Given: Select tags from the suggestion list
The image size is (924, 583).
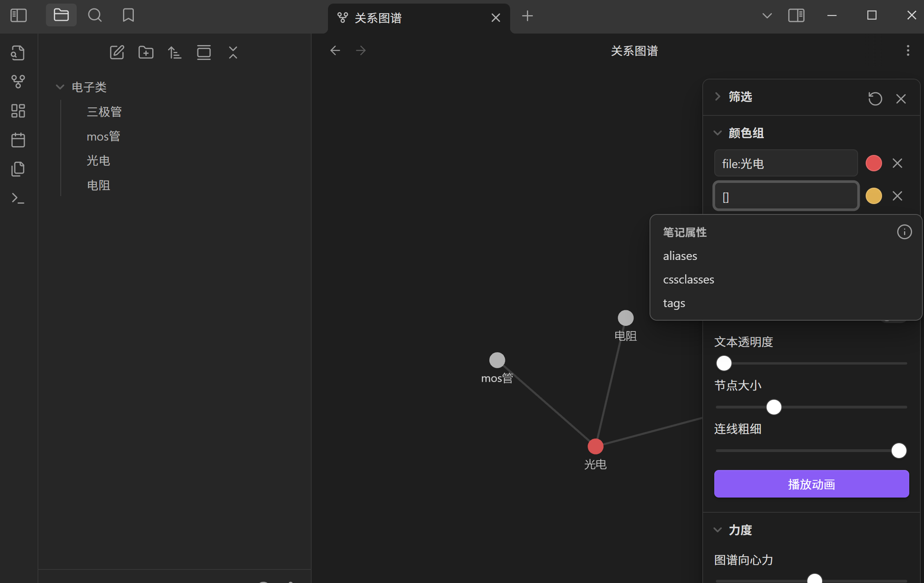Looking at the screenshot, I should tap(674, 303).
